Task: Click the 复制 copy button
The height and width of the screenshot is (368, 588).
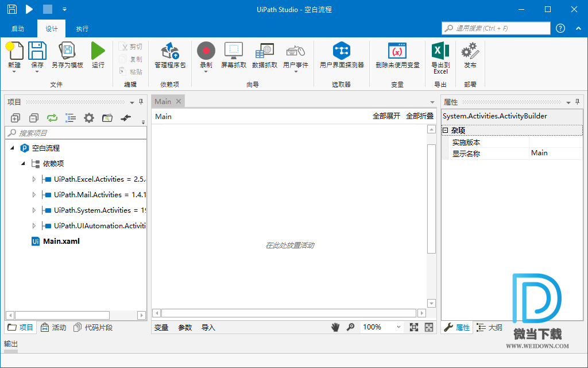Action: pos(130,59)
